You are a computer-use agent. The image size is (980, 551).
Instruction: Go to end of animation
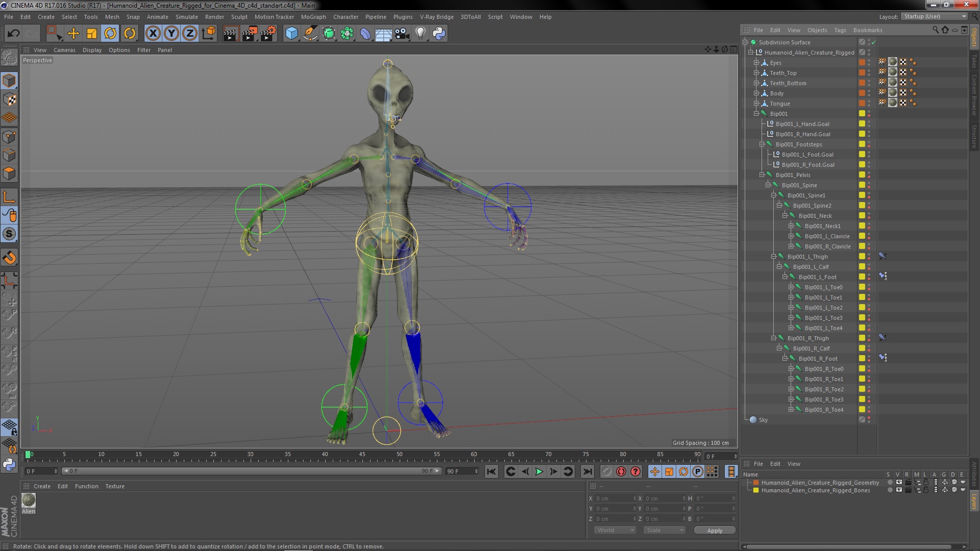(587, 472)
